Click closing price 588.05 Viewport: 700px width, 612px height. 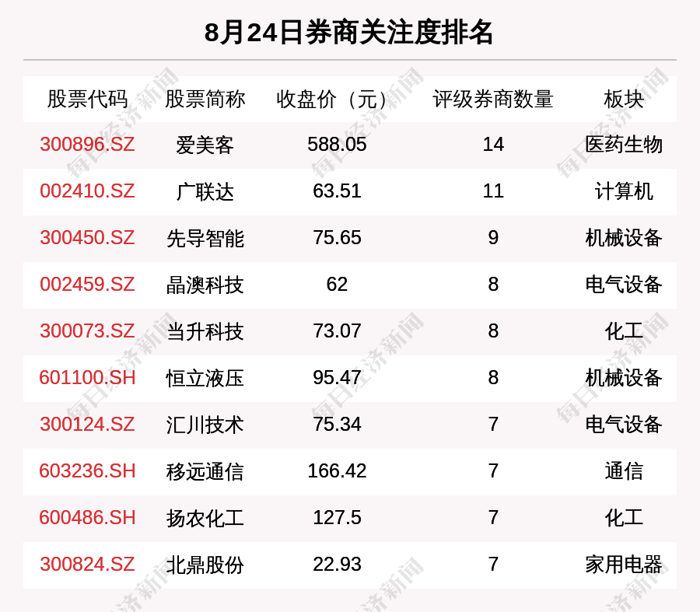[337, 145]
